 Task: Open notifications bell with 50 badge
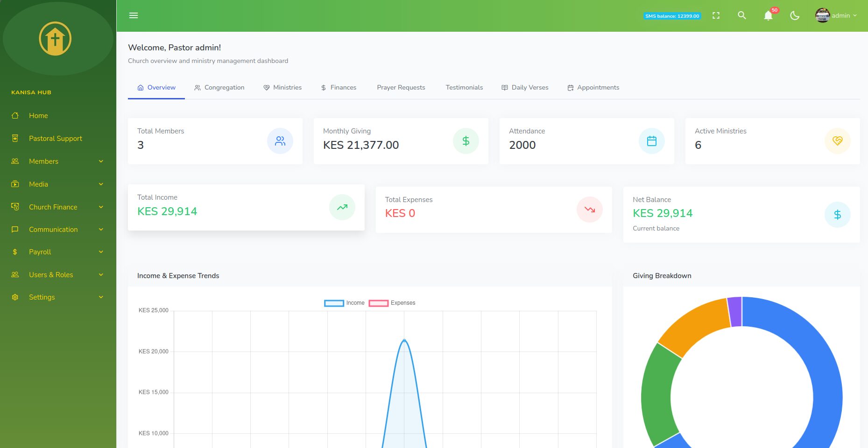point(769,15)
